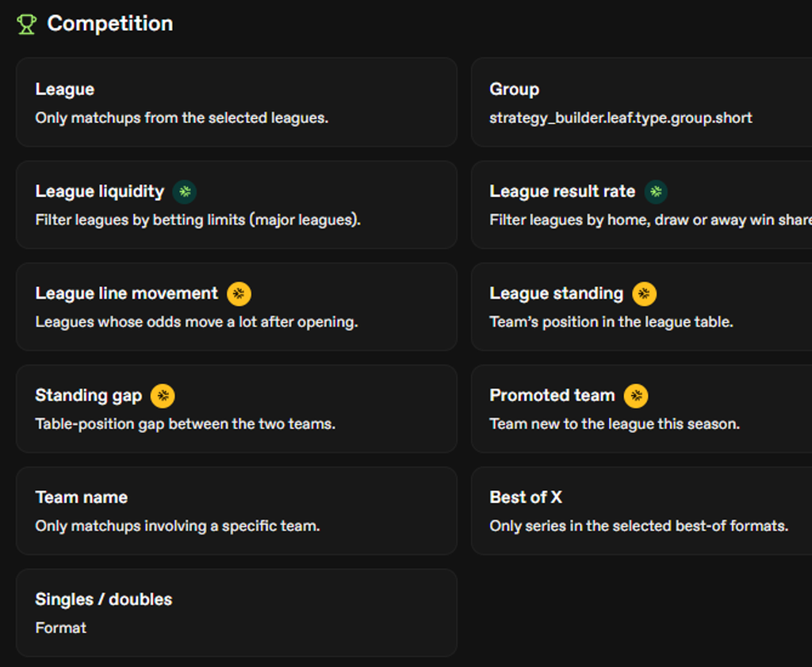Screen dimensions: 812x667
Task: Click the Competition trophy icon
Action: (26, 24)
